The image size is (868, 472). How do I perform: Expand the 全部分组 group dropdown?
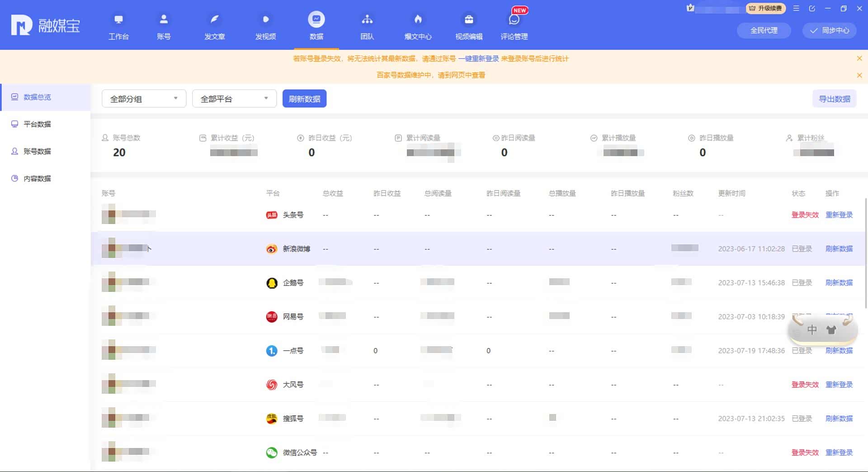pos(144,99)
